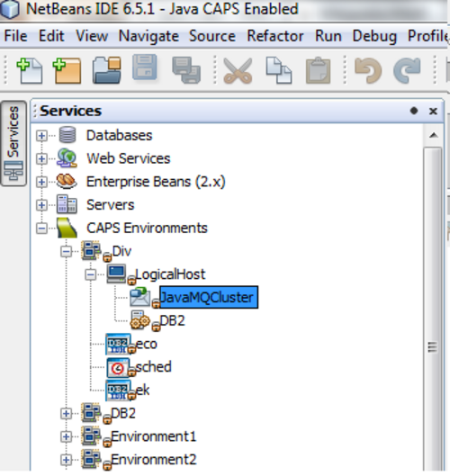The height and width of the screenshot is (476, 450).
Task: Collapse the CAPS Environments node
Action: click(41, 229)
